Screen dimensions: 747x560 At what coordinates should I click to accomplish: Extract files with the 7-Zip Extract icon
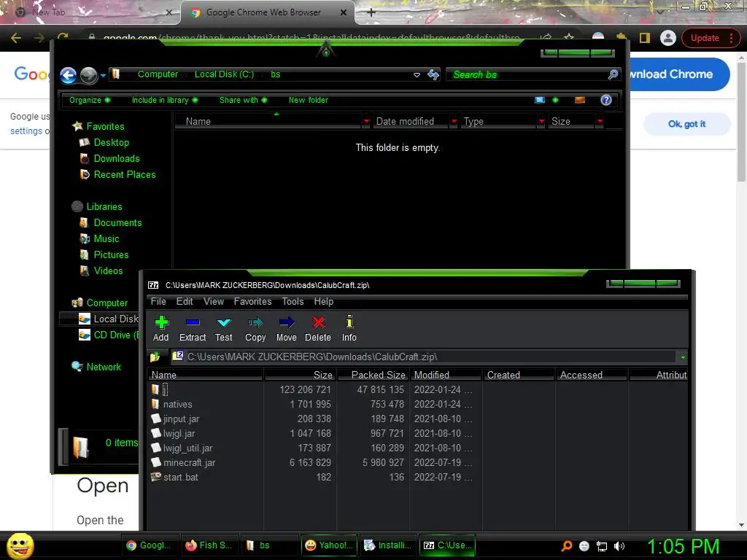(193, 329)
